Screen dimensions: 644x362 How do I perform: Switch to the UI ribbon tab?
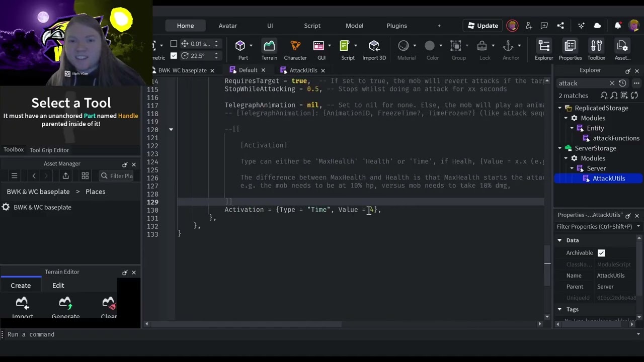tap(270, 26)
